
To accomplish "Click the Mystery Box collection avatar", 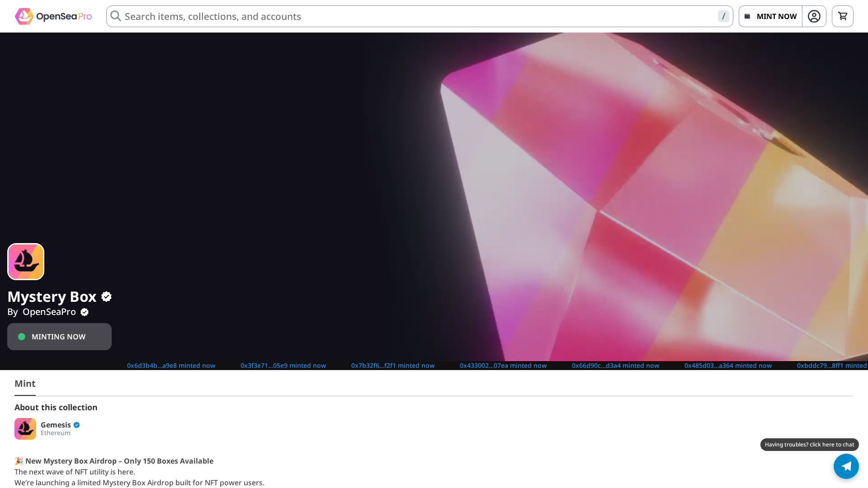I will pos(26,262).
